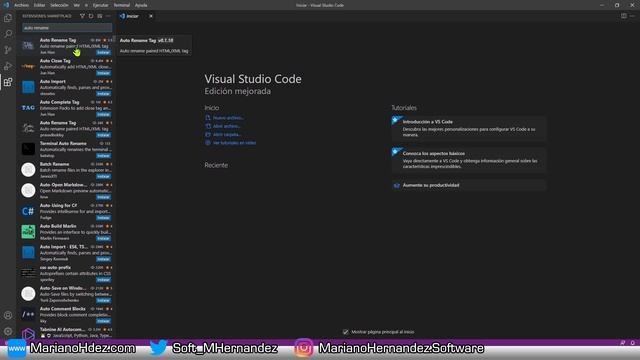Click the Auto Save on Window Change icon
The height and width of the screenshot is (360, 640).
coord(28,293)
